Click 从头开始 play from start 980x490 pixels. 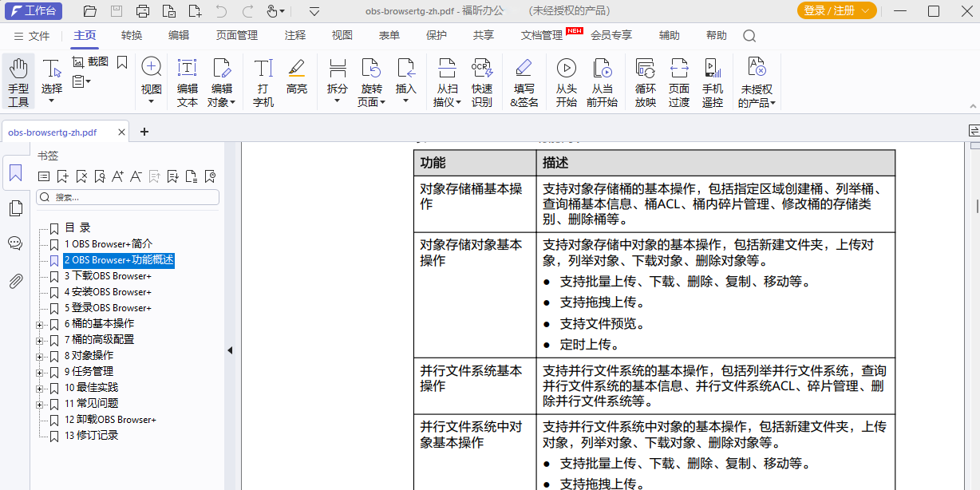567,82
